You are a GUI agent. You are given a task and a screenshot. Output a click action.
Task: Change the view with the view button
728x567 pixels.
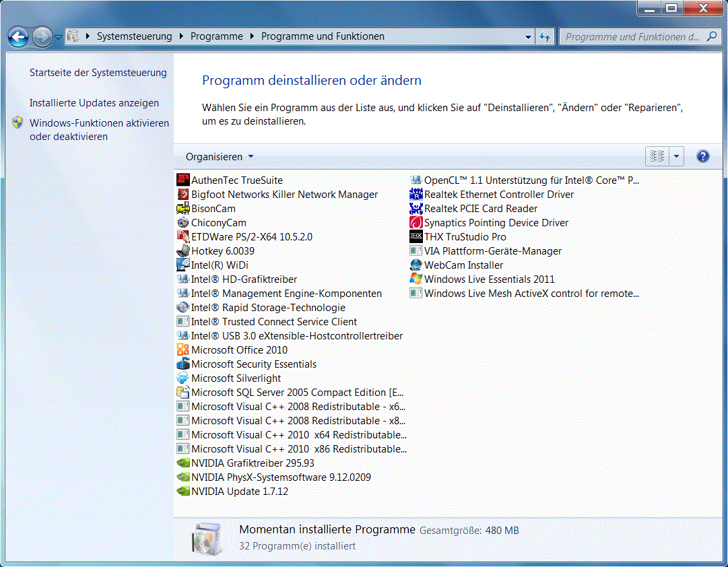(x=657, y=156)
